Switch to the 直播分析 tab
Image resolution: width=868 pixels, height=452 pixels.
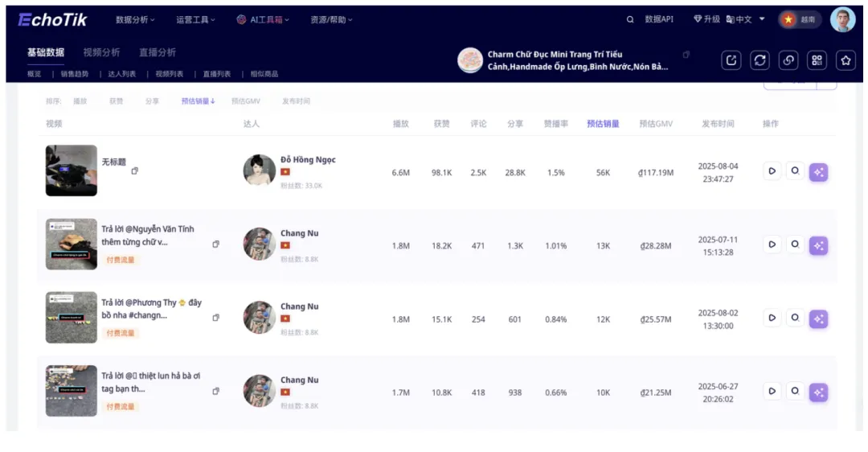click(158, 52)
